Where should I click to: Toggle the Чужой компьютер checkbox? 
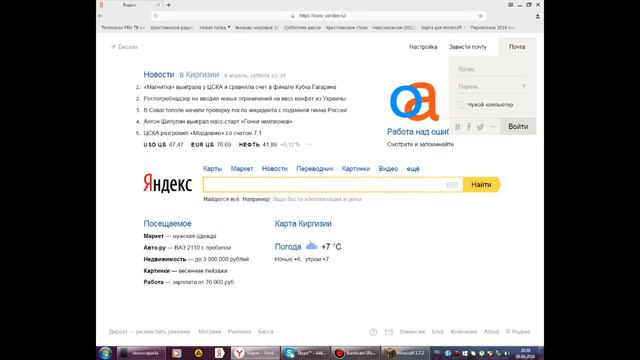(x=461, y=105)
